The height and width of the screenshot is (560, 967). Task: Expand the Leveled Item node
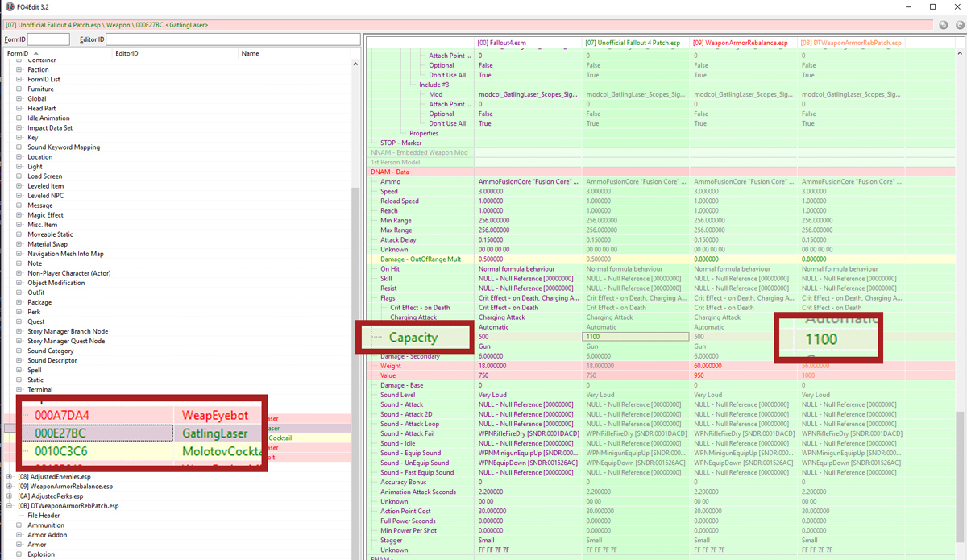click(19, 186)
